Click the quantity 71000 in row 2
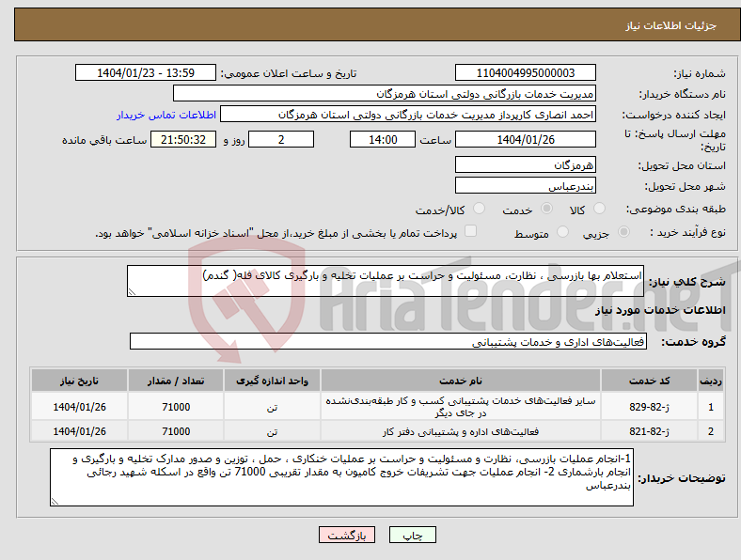The image size is (741, 560). [x=176, y=431]
